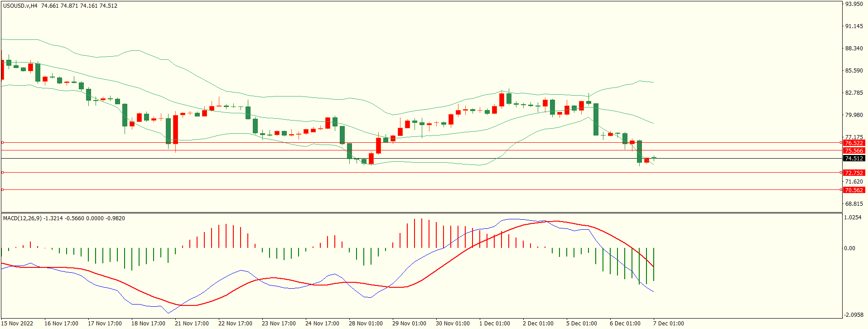Click the 15 Nov 2022 date on time axis
The width and height of the screenshot is (868, 329).
18,324
